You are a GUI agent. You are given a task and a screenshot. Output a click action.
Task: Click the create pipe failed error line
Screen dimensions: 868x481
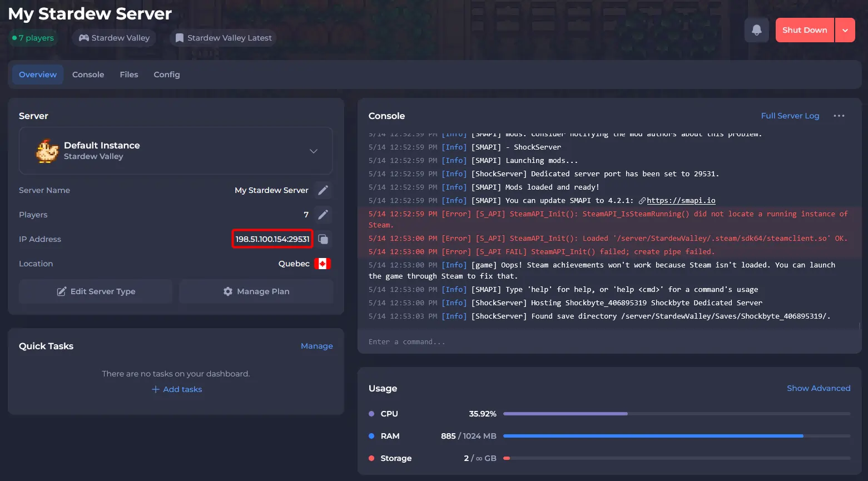[x=542, y=252]
